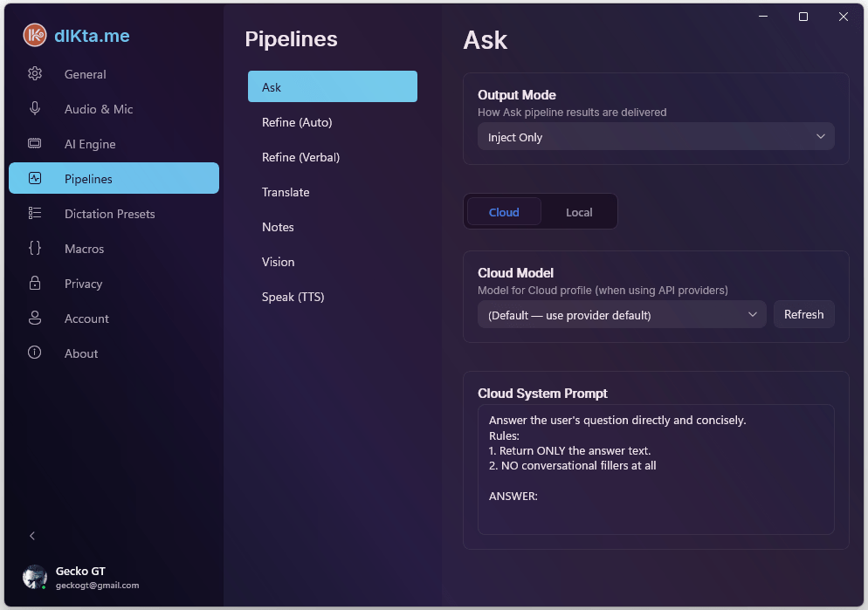Open the About page
Viewport: 868px width, 610px height.
click(x=35, y=353)
